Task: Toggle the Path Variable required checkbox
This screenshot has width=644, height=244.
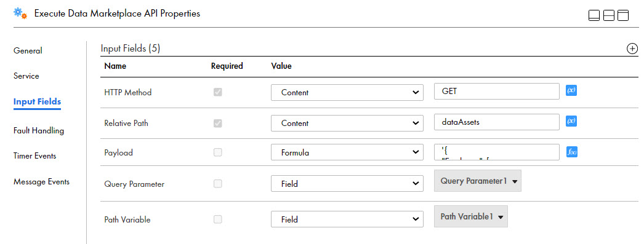Action: click(x=218, y=219)
